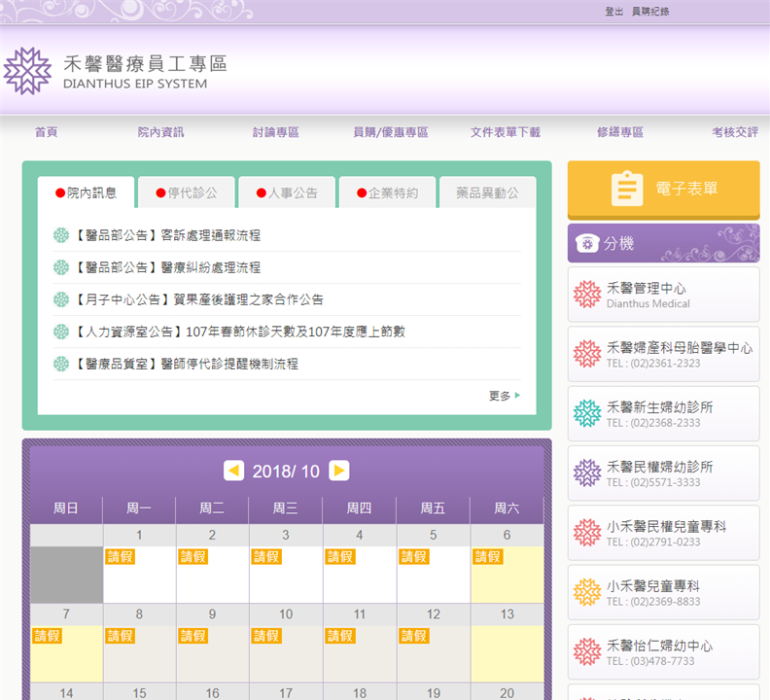Click TEL : (02)2791-0233 text

pyautogui.click(x=653, y=542)
